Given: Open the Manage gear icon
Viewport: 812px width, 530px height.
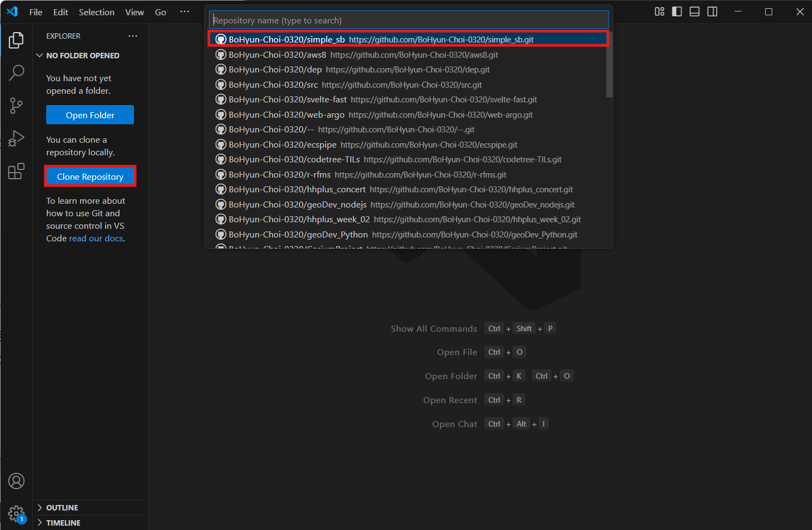Looking at the screenshot, I should click(x=16, y=514).
